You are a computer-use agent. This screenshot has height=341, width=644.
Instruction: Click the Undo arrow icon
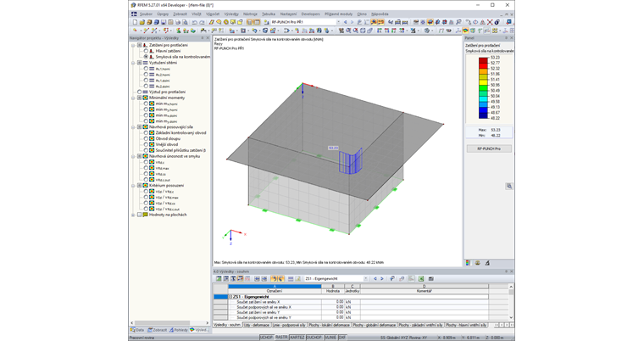pos(195,22)
